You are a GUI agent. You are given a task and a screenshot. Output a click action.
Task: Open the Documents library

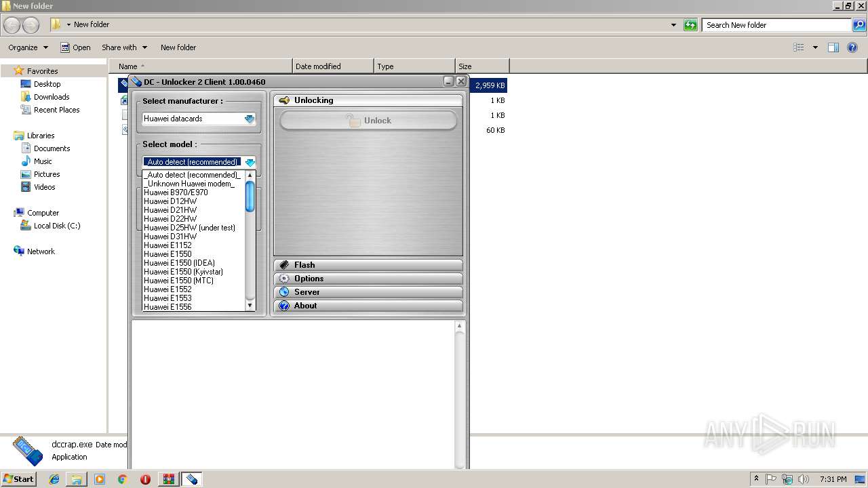click(52, 148)
